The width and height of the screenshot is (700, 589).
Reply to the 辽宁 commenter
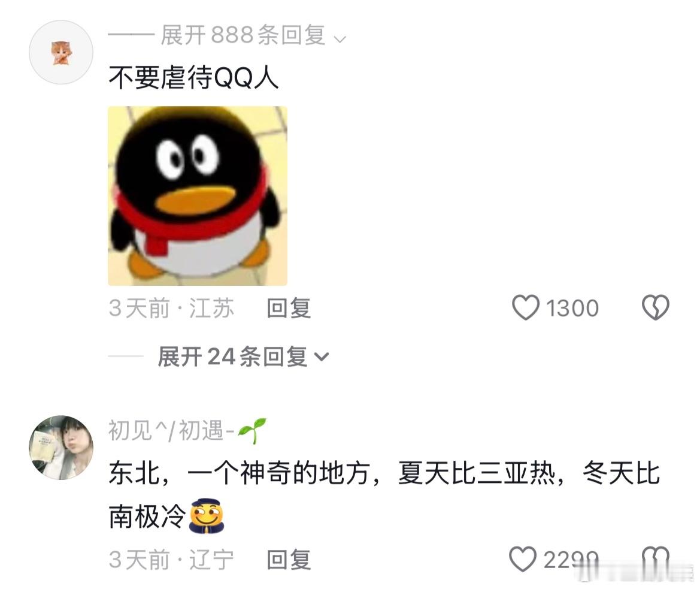pyautogui.click(x=289, y=559)
